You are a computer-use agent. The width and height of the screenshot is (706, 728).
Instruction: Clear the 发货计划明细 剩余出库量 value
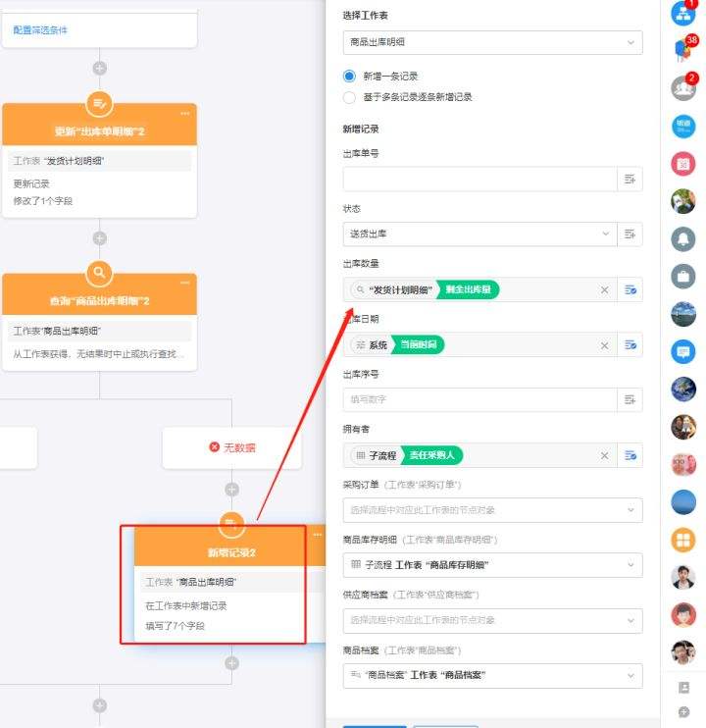tap(604, 290)
